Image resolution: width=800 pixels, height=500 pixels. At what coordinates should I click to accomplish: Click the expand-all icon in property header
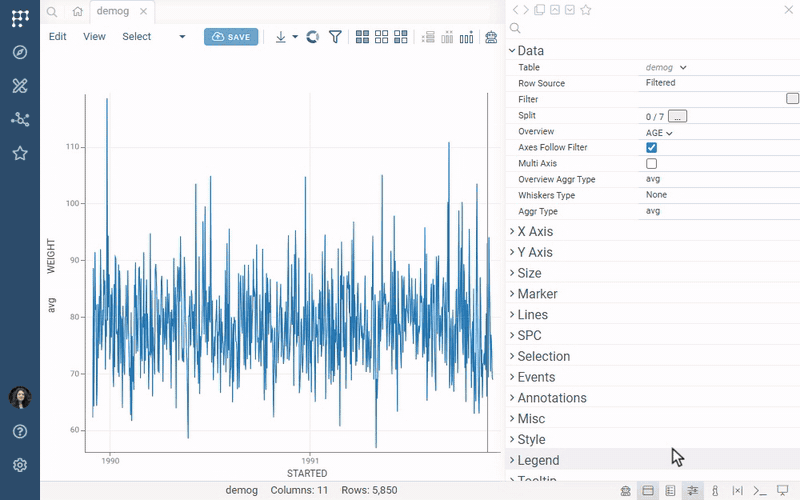570,10
